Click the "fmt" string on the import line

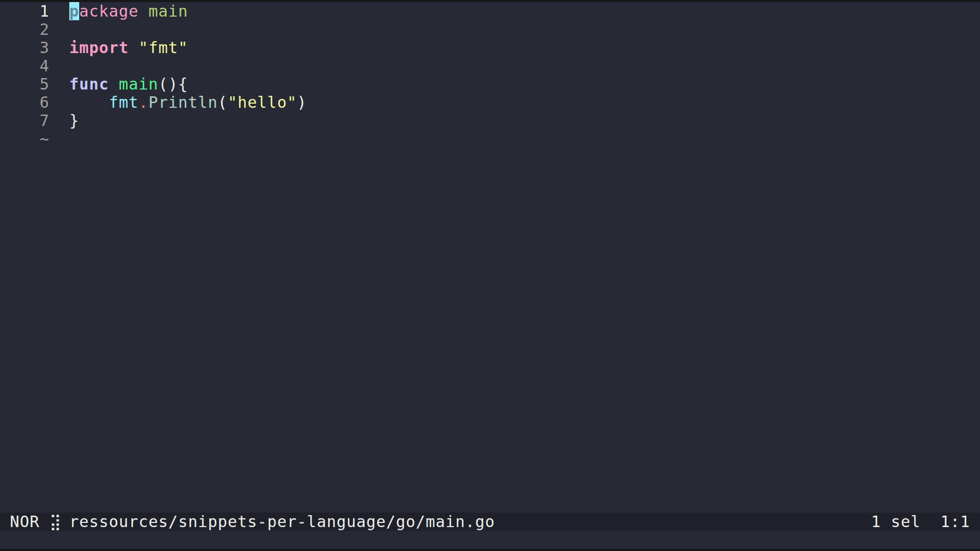coord(163,48)
